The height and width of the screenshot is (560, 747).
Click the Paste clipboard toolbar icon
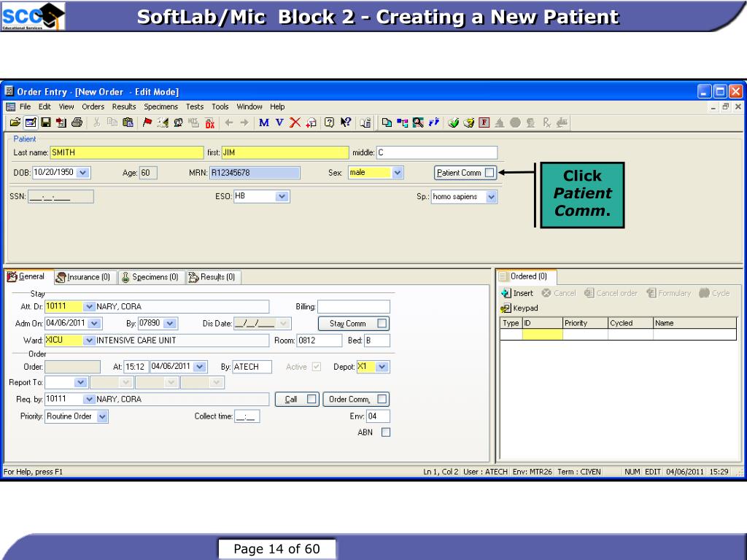point(128,122)
